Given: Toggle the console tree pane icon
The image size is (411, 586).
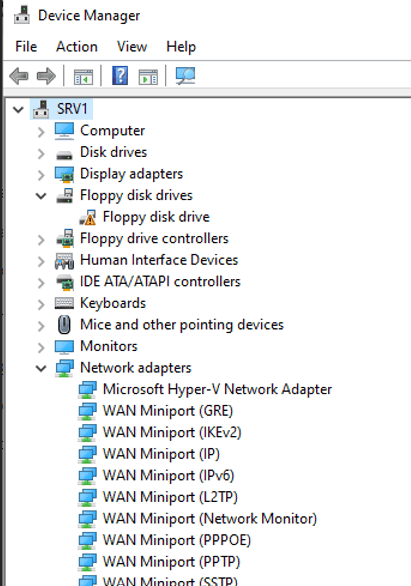Looking at the screenshot, I should click(x=83, y=76).
